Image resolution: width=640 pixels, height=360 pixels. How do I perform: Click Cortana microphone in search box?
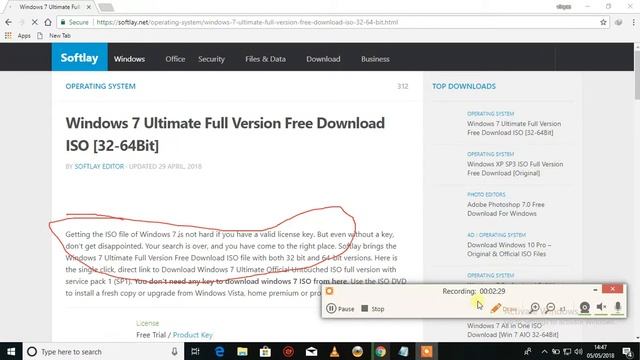coord(174,351)
